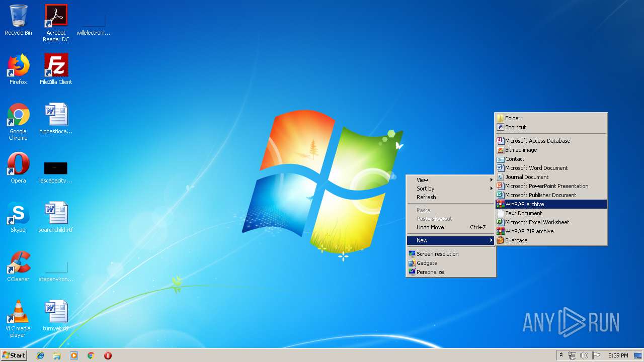This screenshot has height=362, width=644.
Task: Click Chrome icon in taskbar
Action: pos(91,355)
